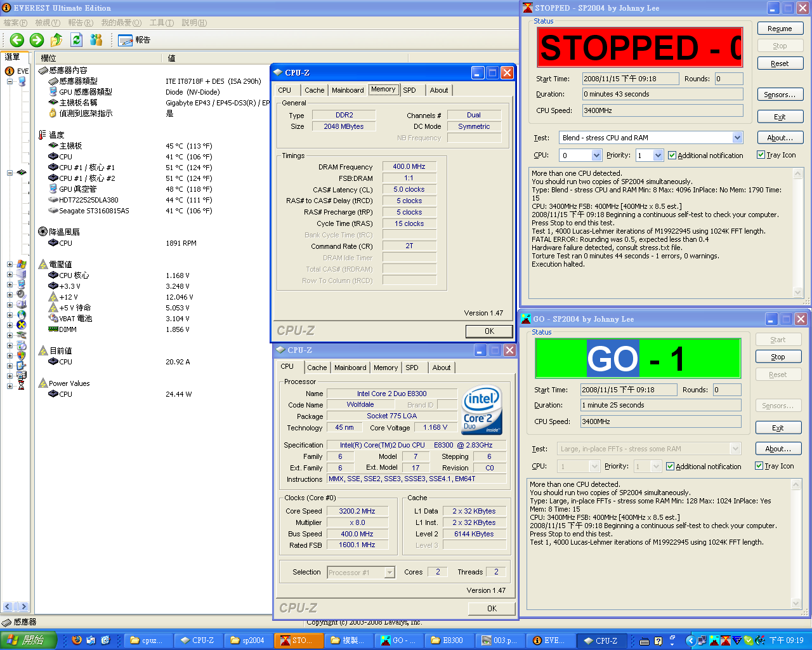Click the folder Up icon in EVEREST toolbar
Viewport: 812px width, 650px height.
[56, 40]
